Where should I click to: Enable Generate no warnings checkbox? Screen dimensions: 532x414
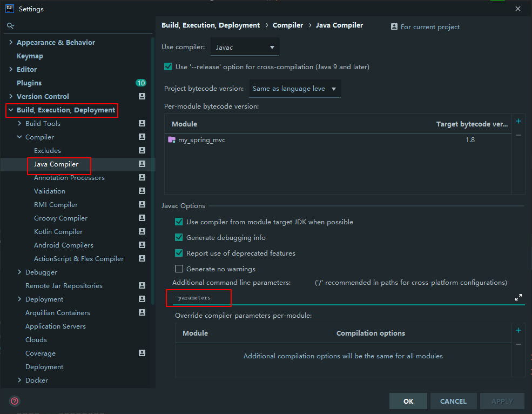179,269
